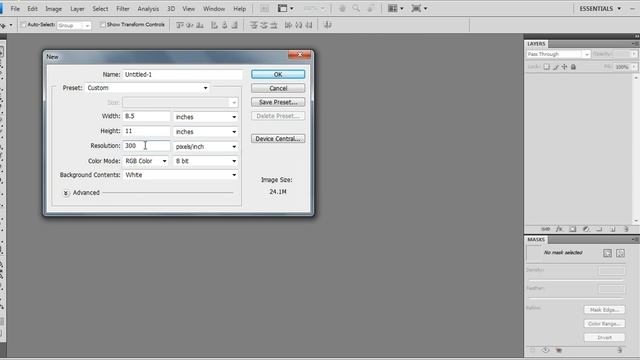Open the File menu
Image resolution: width=640 pixels, height=360 pixels.
click(15, 9)
